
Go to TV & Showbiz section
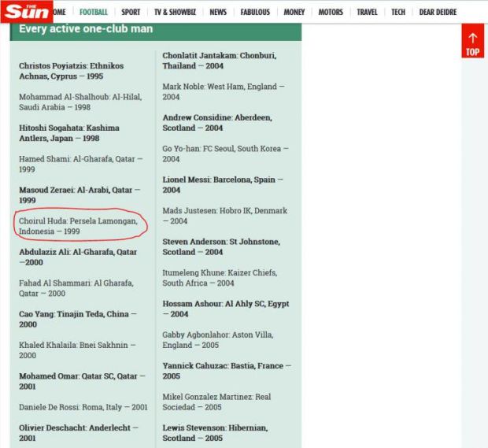175,12
